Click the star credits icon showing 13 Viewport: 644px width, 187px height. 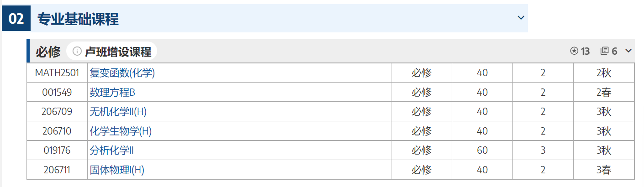click(x=574, y=51)
